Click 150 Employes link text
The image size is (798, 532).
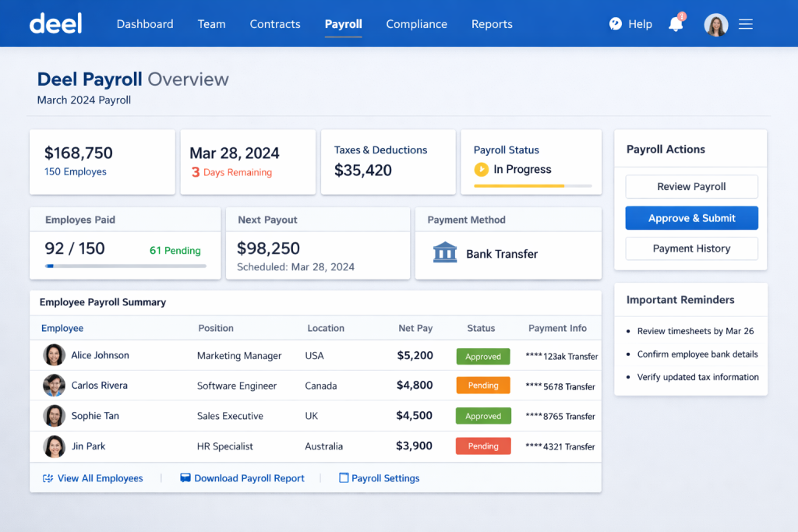click(76, 171)
